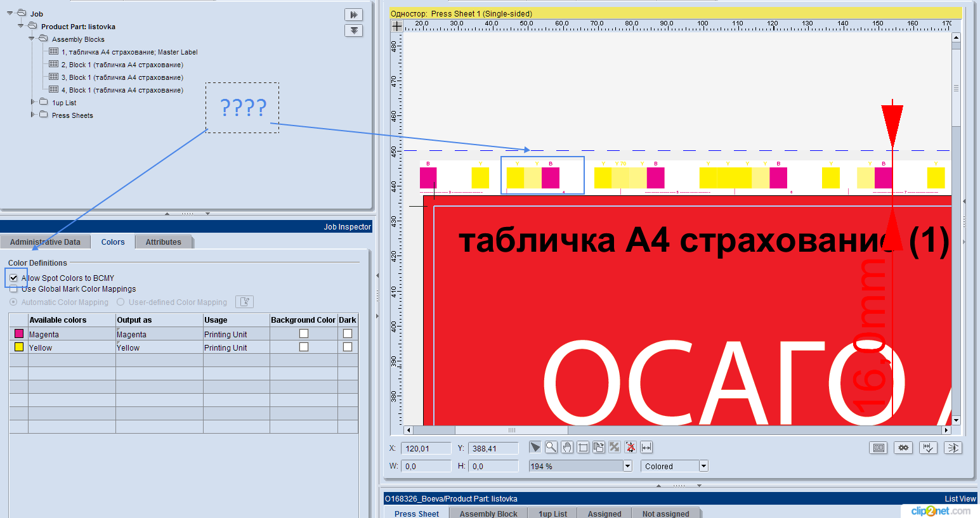Check Dark for Magenta
The height and width of the screenshot is (518, 980).
point(348,333)
